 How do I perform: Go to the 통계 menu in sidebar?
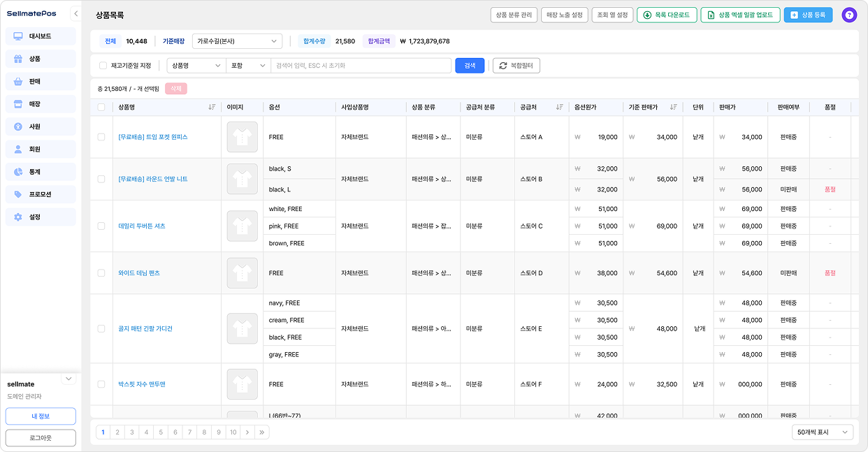pyautogui.click(x=41, y=172)
